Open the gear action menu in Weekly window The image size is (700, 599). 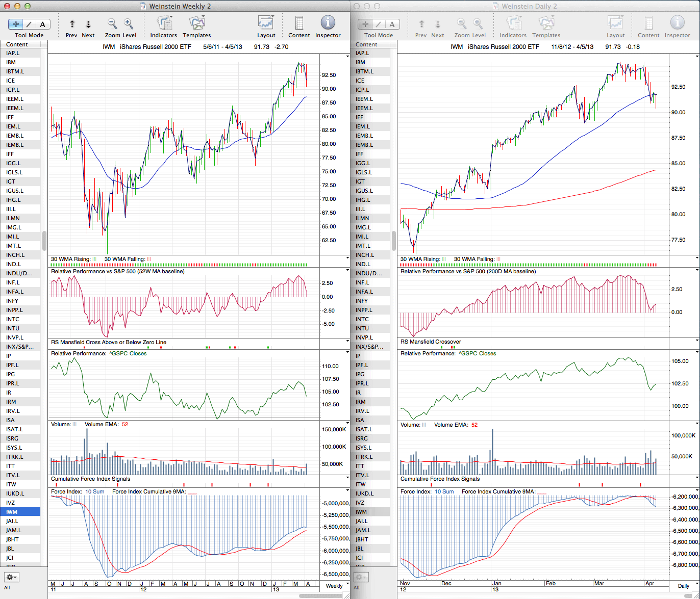point(11,577)
